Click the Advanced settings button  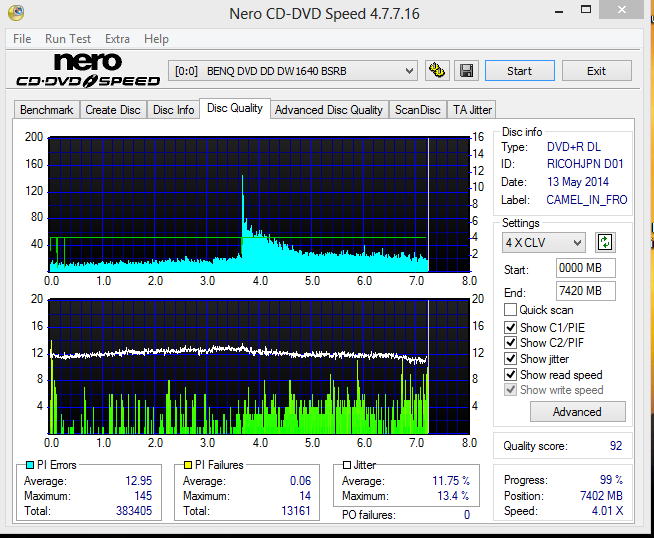(578, 412)
